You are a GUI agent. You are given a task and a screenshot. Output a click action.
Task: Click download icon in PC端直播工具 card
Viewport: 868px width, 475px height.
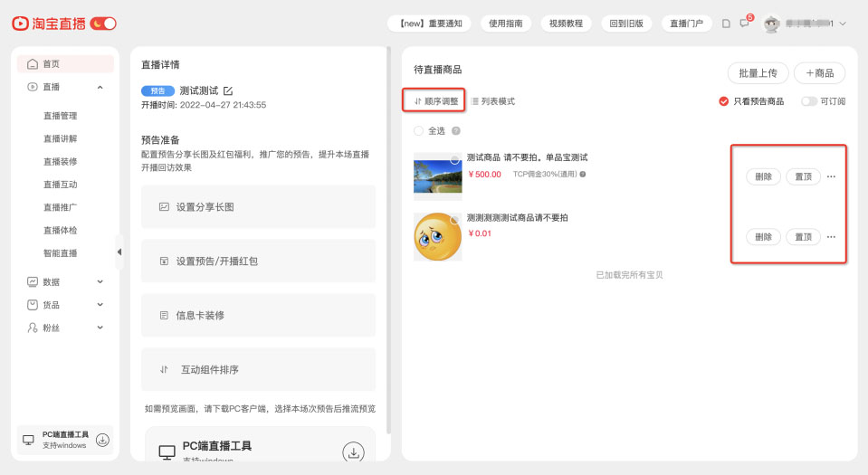coord(353,452)
